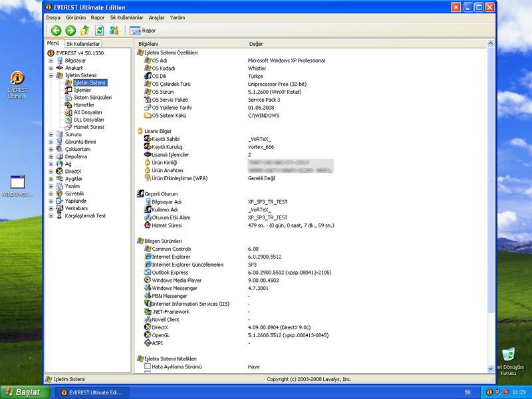Viewport: 532px width, 399px height.
Task: Select the EVEREST v4.50.1330 root item
Action: coord(80,53)
